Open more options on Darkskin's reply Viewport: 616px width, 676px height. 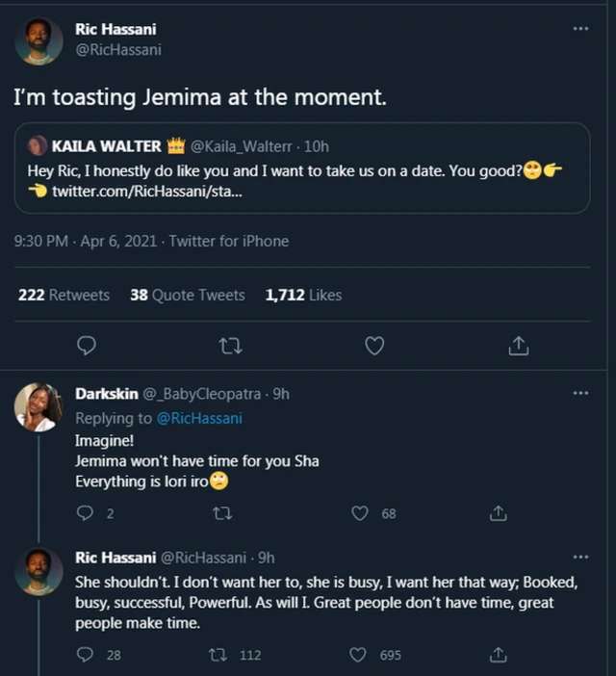(x=579, y=394)
